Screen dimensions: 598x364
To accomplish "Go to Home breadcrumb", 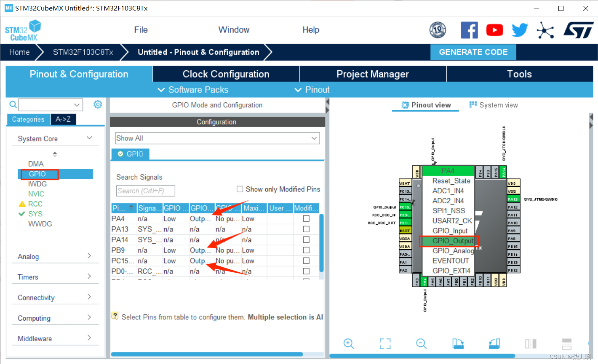I will coord(19,52).
